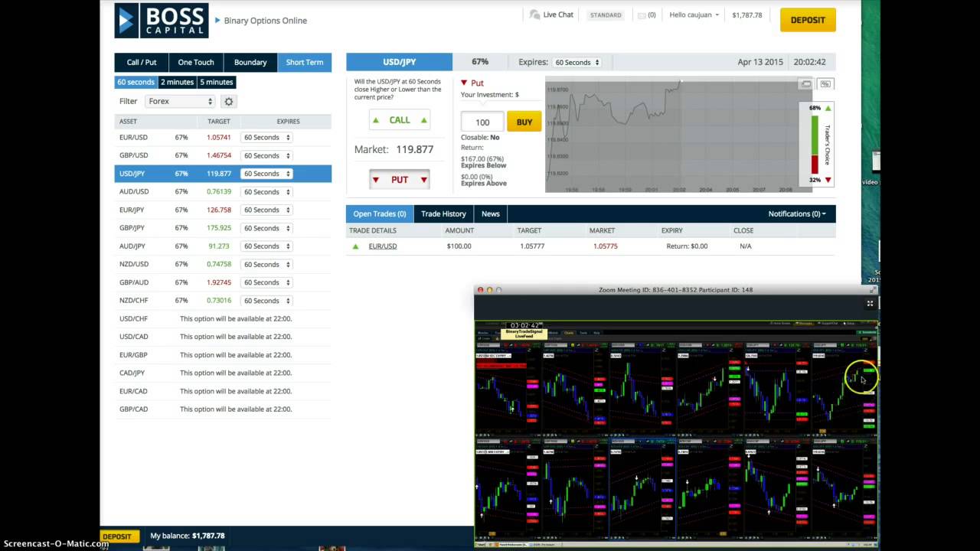
Task: Select the EUR/JPY asset row
Action: (x=223, y=210)
